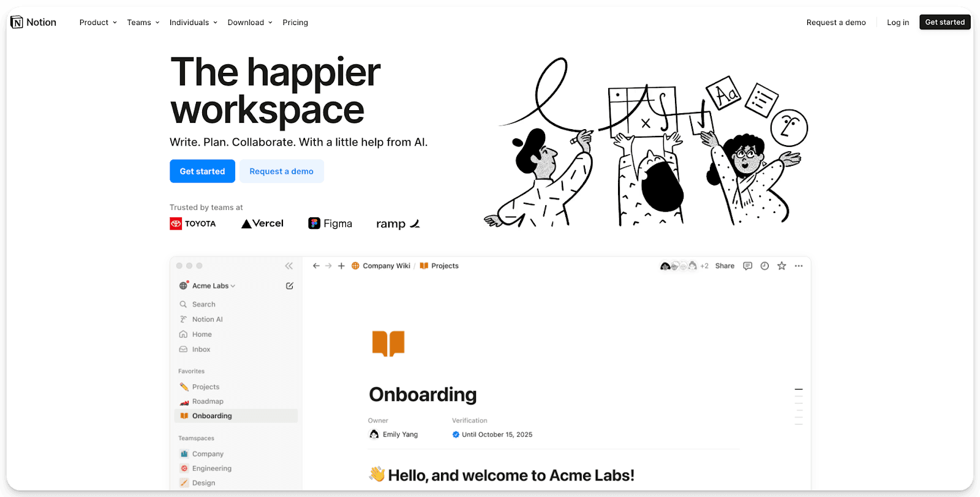980x497 pixels.
Task: Click Search in the sidebar
Action: pos(203,304)
